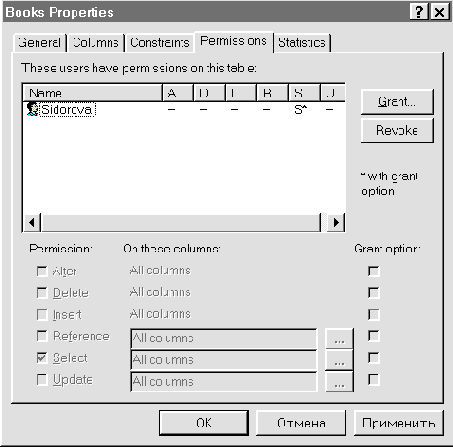Click the horizontal scrollbar track of list
Viewport: 453px width, 447px height.
pos(180,222)
